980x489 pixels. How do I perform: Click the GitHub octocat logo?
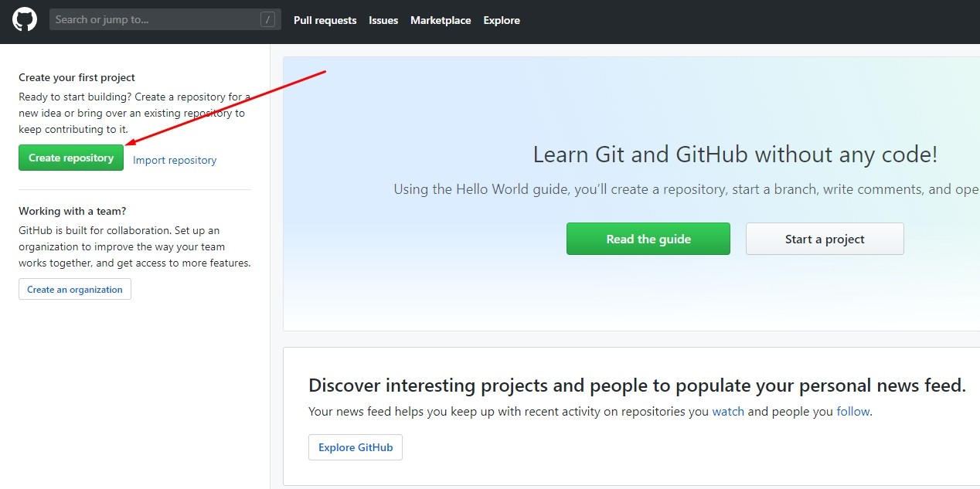25,19
